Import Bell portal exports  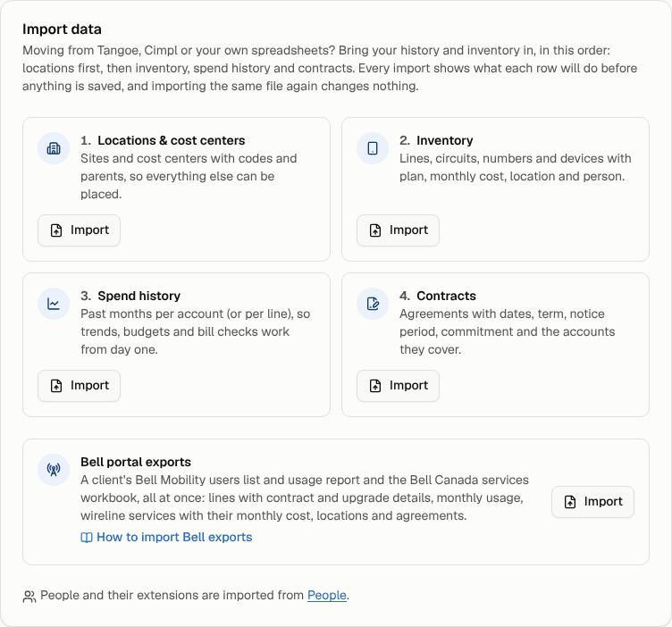(x=592, y=502)
